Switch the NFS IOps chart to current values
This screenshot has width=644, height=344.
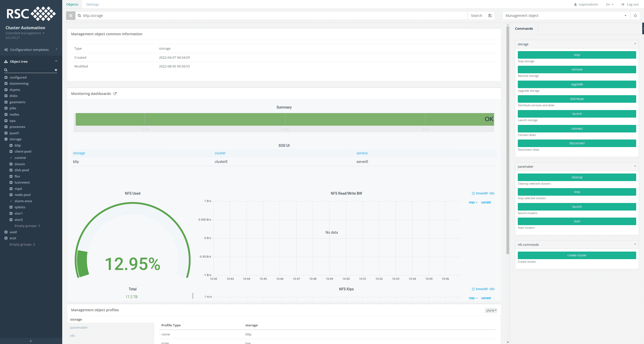[x=486, y=298]
